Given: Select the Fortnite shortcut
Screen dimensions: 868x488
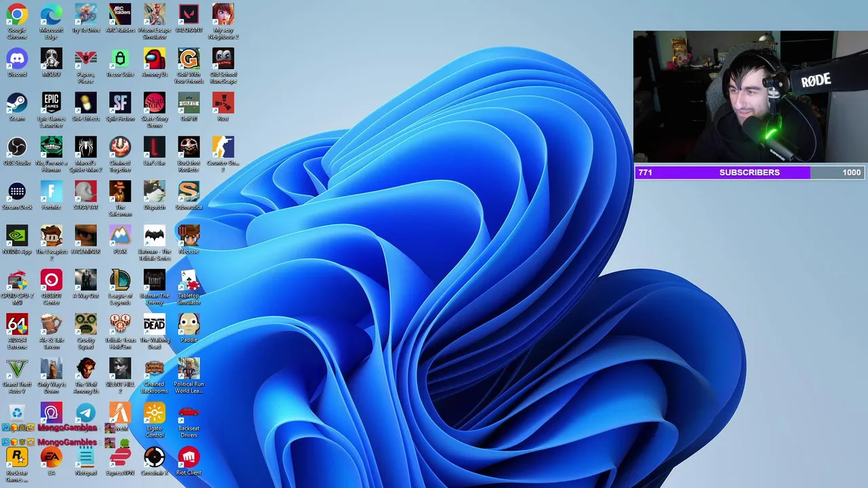Looking at the screenshot, I should click(x=52, y=192).
